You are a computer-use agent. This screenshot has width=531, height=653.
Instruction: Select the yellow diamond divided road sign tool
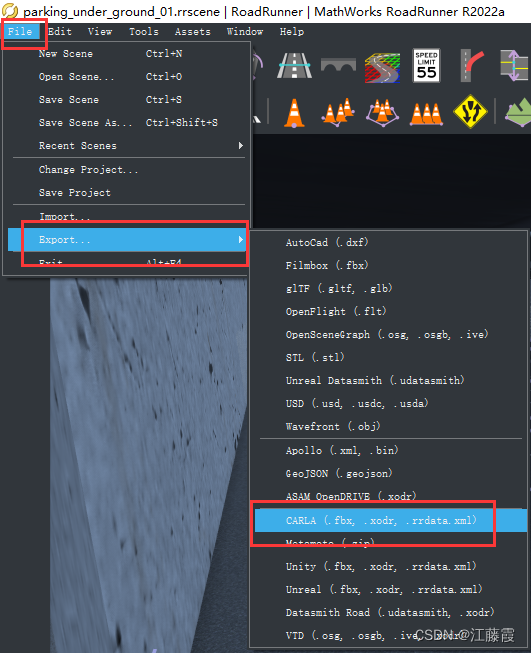[x=470, y=111]
